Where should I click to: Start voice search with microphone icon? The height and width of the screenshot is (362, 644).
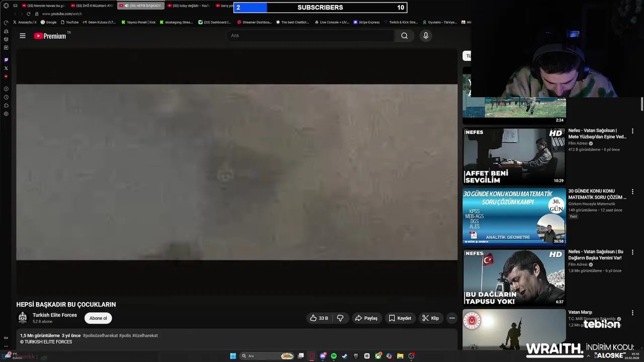click(x=426, y=36)
